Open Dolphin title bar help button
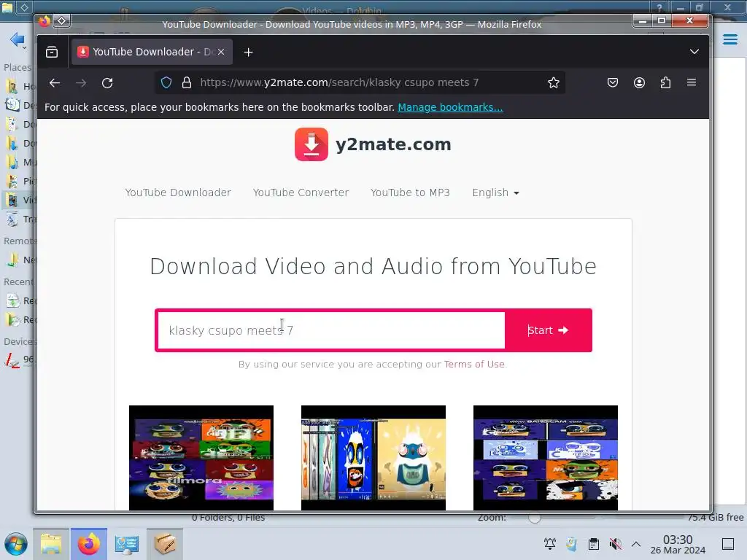747x560 pixels. point(659,7)
